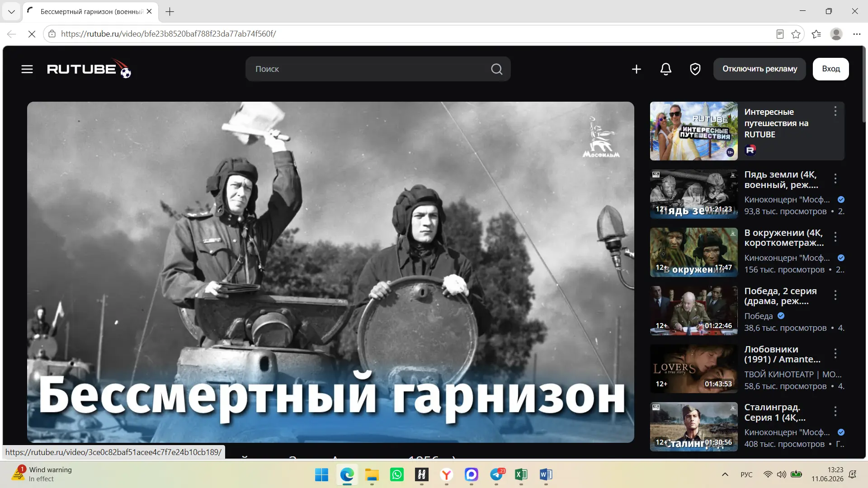The height and width of the screenshot is (488, 868).
Task: Open notifications bell
Action: point(665,69)
